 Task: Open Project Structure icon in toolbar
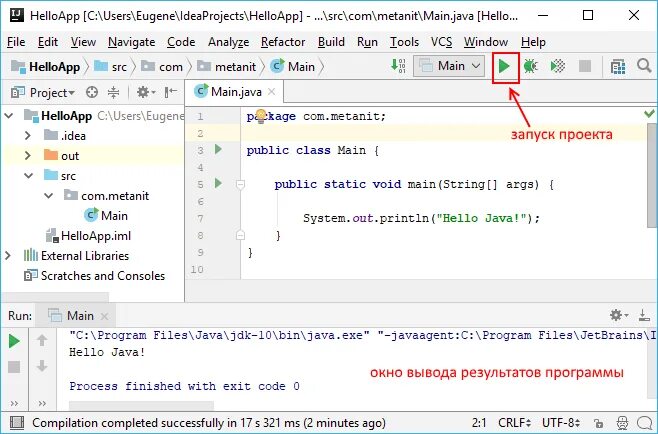click(618, 66)
